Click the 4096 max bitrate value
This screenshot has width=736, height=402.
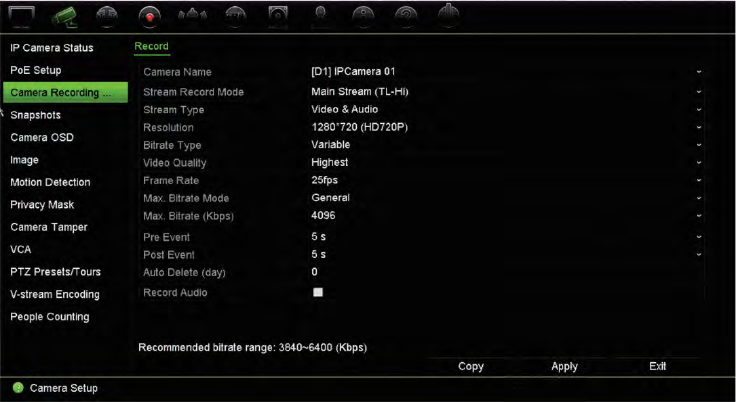click(x=323, y=216)
